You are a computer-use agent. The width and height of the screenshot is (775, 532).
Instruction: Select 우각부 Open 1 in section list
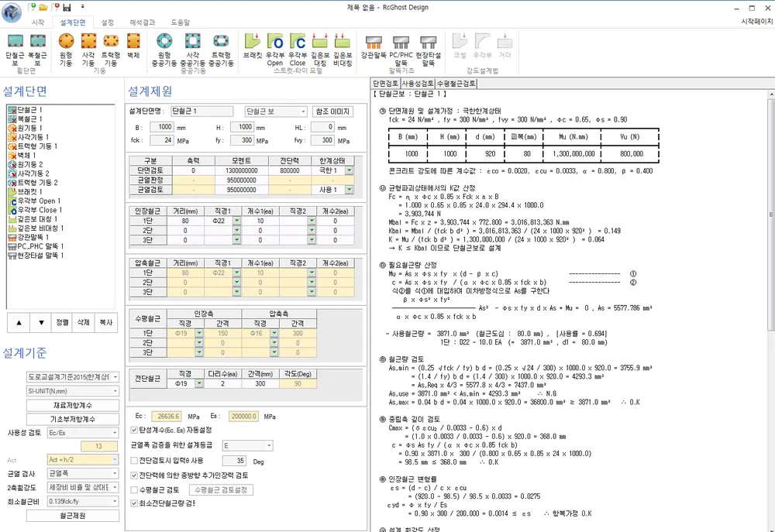pyautogui.click(x=39, y=201)
